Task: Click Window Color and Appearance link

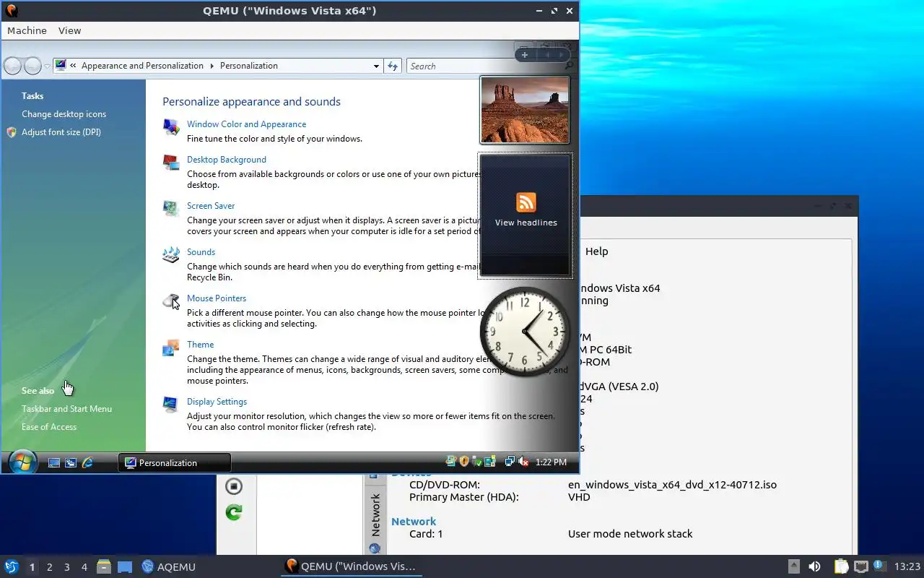Action: pos(246,124)
